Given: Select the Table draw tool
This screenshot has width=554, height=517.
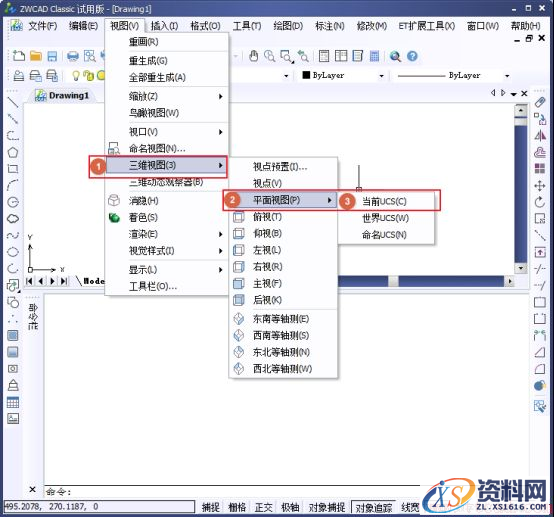Looking at the screenshot, I should pos(13,402).
